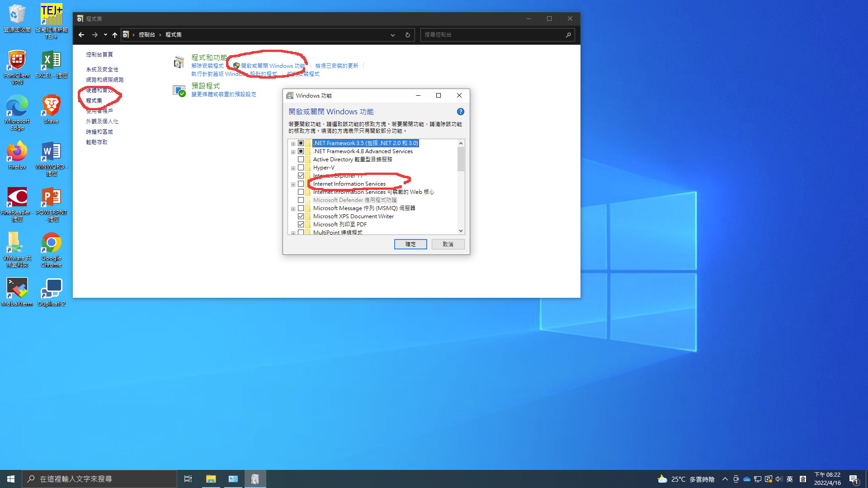
Task: Enable the Hyper-V checkbox
Action: [x=301, y=168]
